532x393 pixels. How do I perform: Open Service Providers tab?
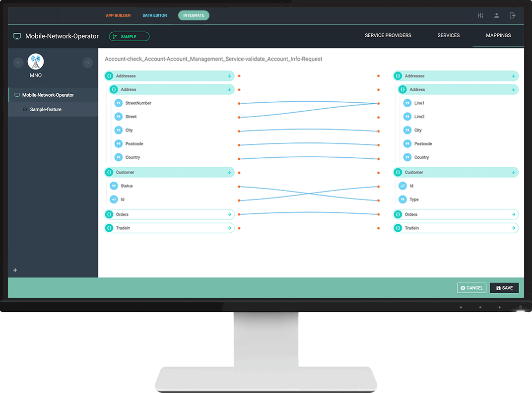pos(388,35)
